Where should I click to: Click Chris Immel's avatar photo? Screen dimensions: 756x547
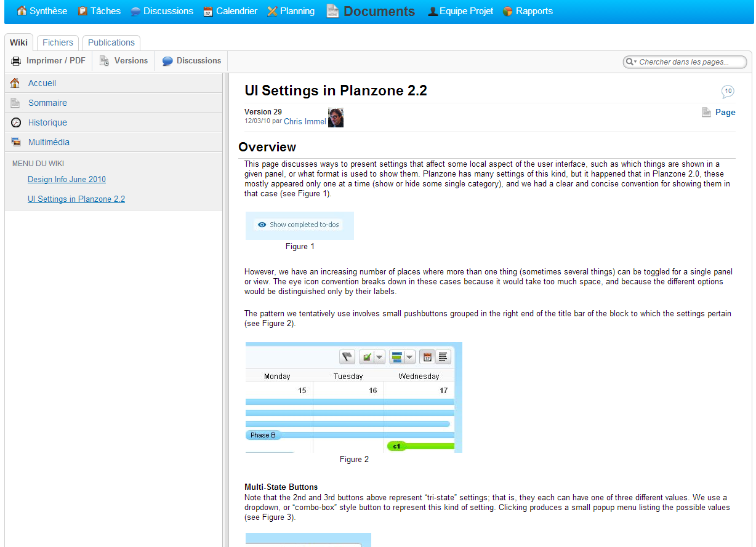pos(336,118)
